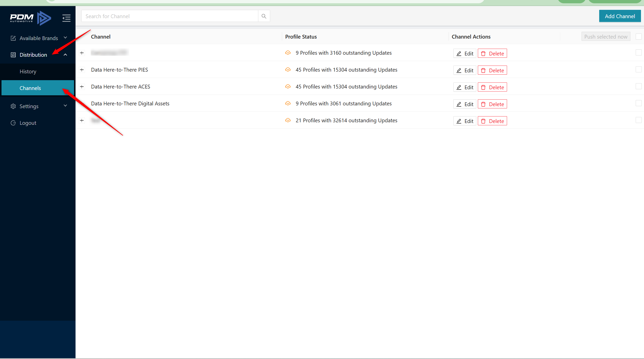The width and height of the screenshot is (644, 359).
Task: Collapse sidebar with hamburger menu icon
Action: (x=66, y=18)
